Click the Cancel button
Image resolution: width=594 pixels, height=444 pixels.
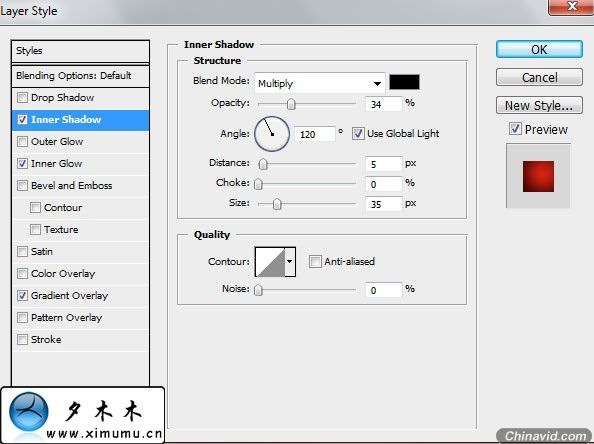[539, 77]
